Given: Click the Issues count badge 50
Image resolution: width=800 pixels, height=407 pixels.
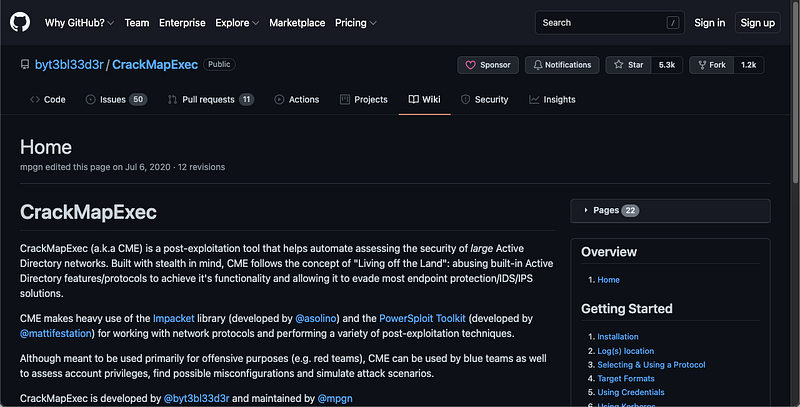Looking at the screenshot, I should (x=138, y=99).
